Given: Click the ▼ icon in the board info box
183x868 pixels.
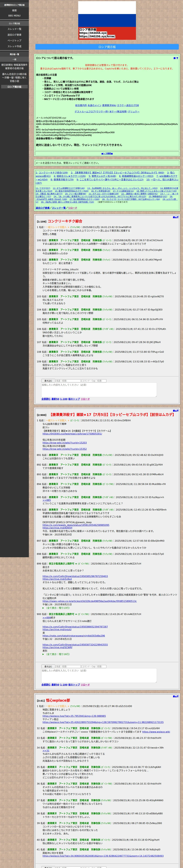Looking at the screenshot, I should (177, 58).
